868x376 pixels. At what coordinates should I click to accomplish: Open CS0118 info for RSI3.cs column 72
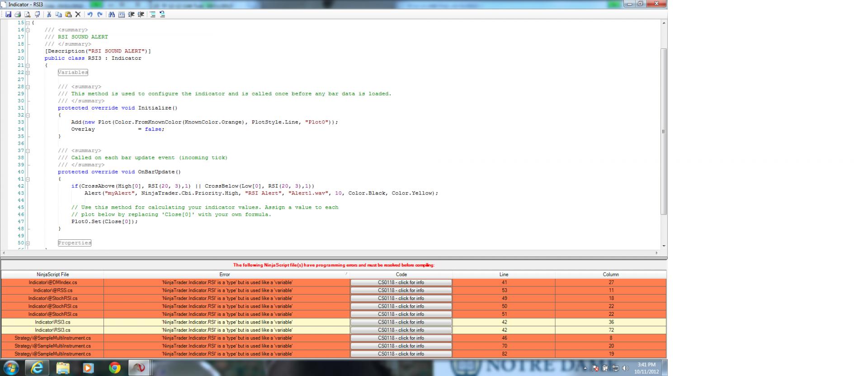coord(401,330)
